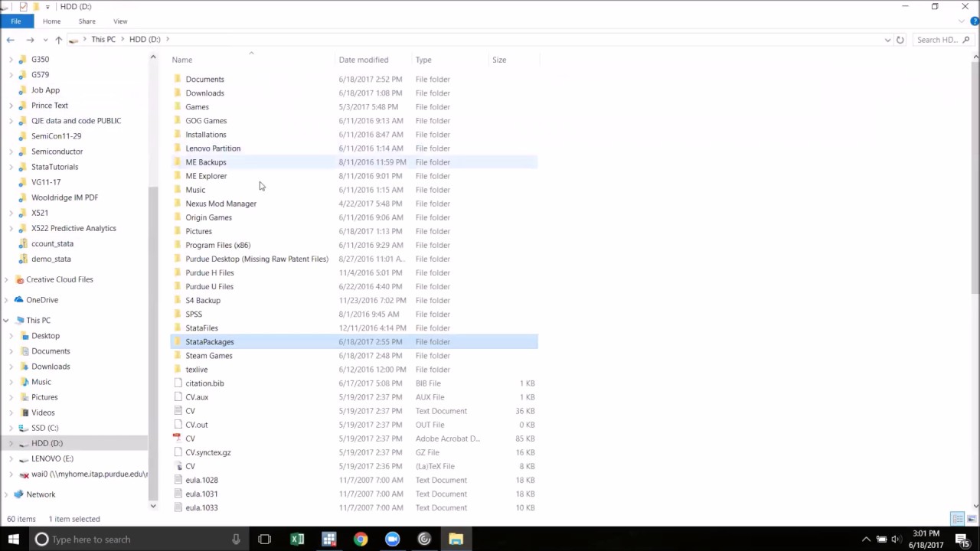Launch Excel from the taskbar
Image resolution: width=980 pixels, height=551 pixels.
point(297,540)
